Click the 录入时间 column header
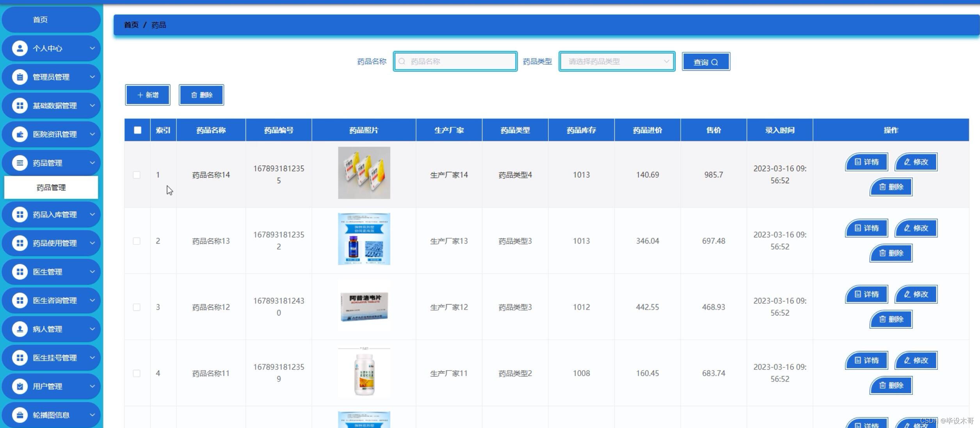980x428 pixels. (780, 130)
